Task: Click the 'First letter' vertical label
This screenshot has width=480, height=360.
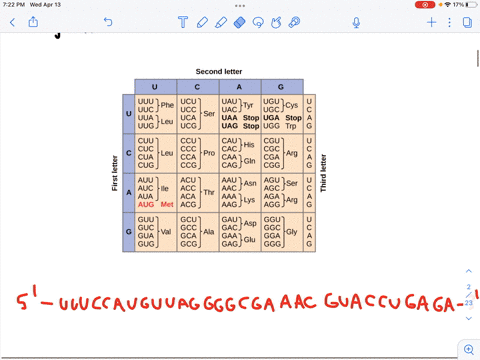Action: (115, 173)
